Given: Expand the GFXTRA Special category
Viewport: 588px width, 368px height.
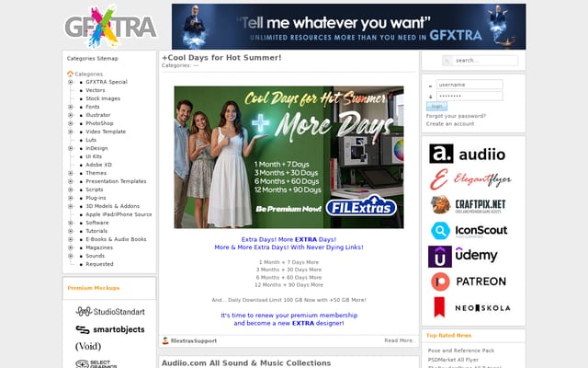Looking at the screenshot, I should tap(71, 82).
